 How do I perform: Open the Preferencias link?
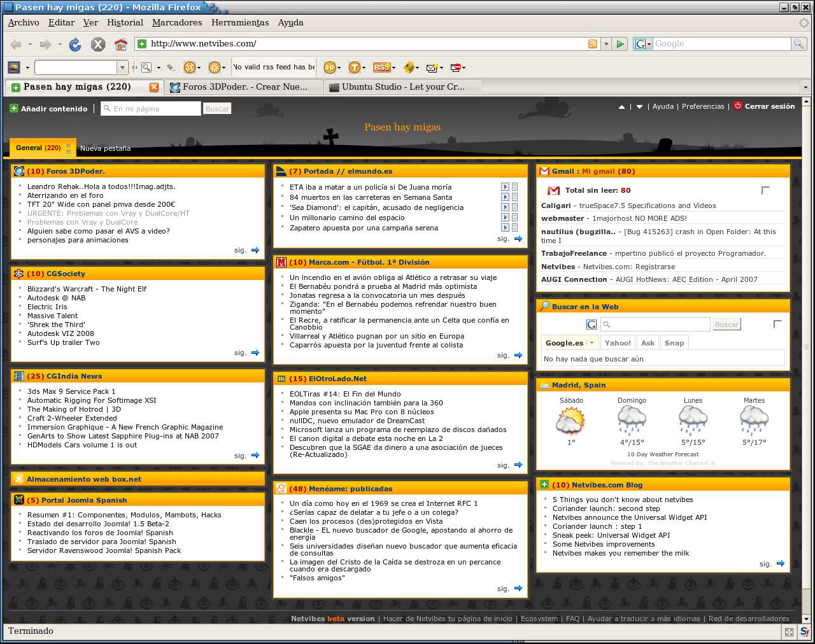[x=703, y=106]
